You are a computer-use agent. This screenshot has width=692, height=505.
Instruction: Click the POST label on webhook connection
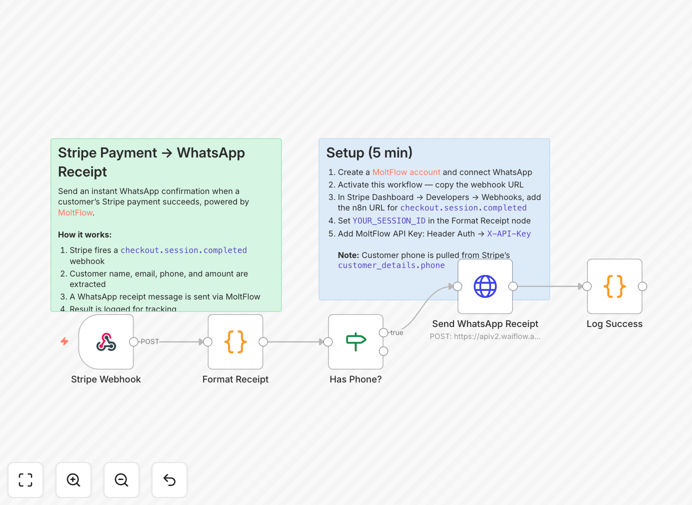pyautogui.click(x=150, y=342)
